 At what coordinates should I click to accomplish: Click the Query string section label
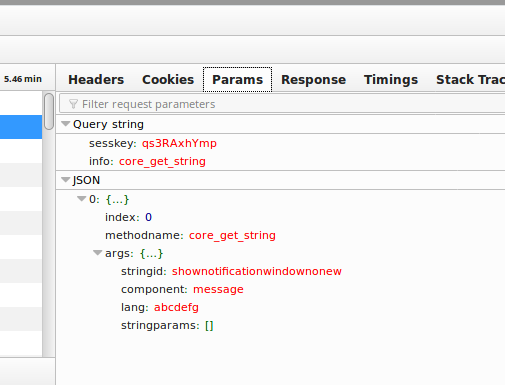108,124
